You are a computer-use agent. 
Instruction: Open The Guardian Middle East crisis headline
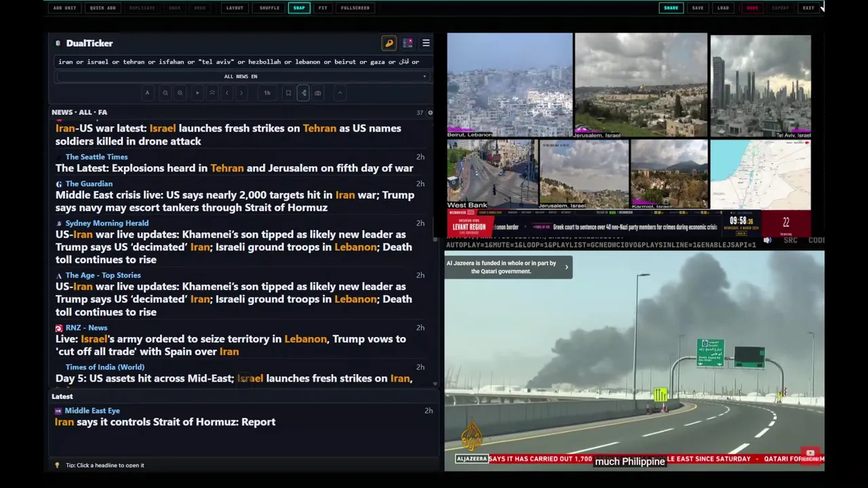235,201
